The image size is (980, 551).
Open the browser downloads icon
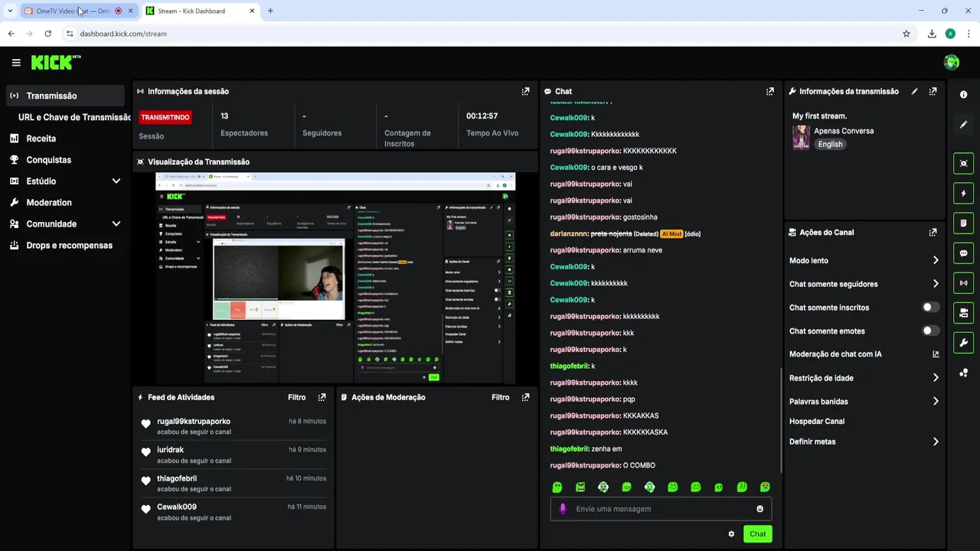point(932,34)
